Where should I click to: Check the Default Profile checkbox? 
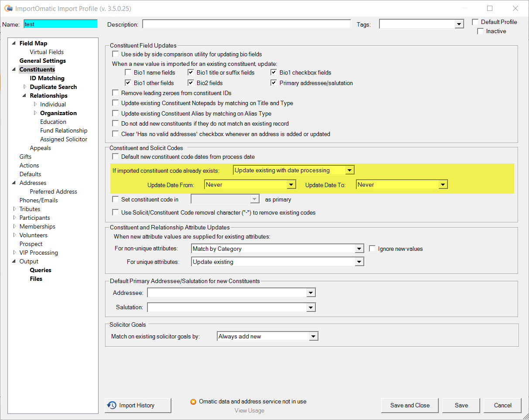coord(475,22)
